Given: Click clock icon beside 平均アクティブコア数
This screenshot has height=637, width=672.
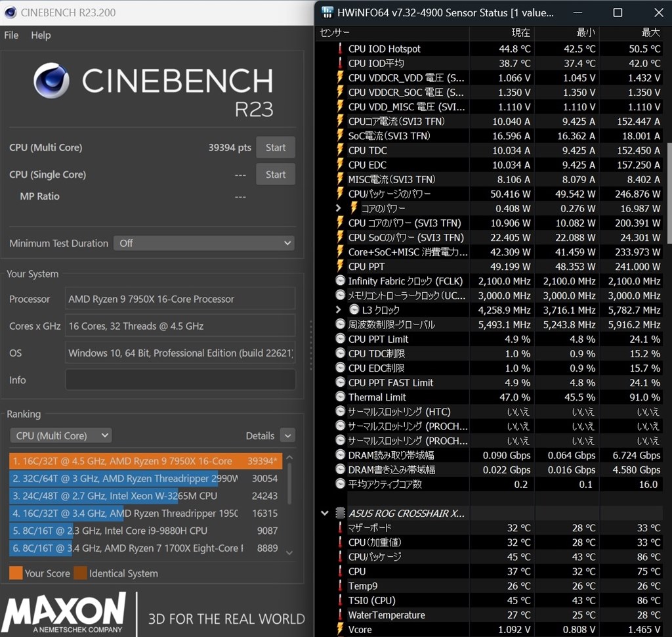Looking at the screenshot, I should [341, 484].
